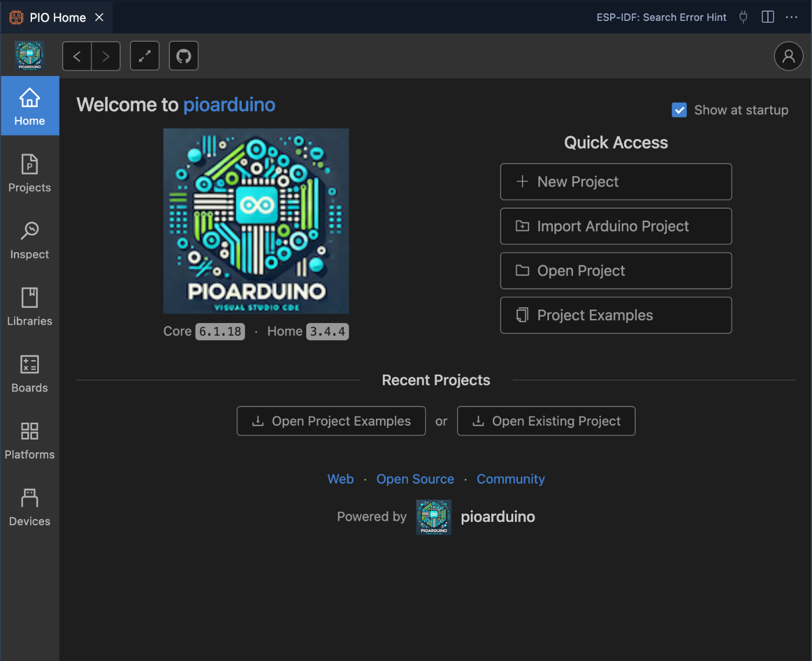
Task: Click the Recent Projects heading
Action: [x=436, y=380]
